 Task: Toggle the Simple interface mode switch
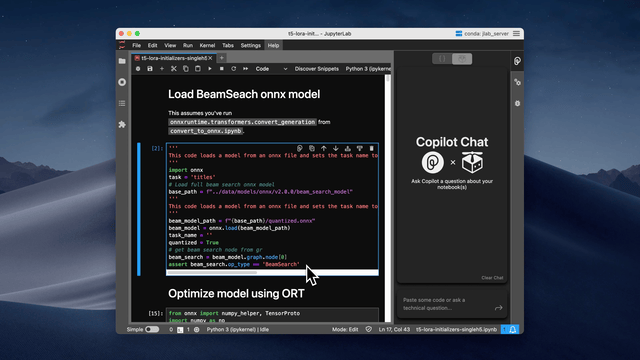pyautogui.click(x=152, y=329)
